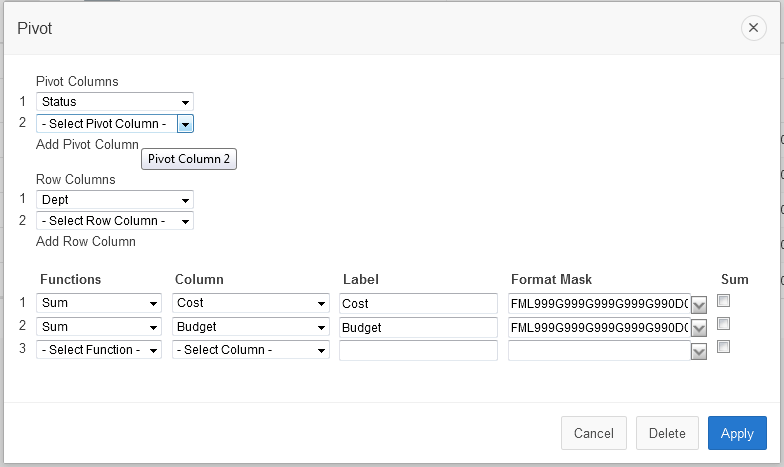Click the empty label field in row 3
Image resolution: width=784 pixels, height=467 pixels.
pyautogui.click(x=418, y=350)
